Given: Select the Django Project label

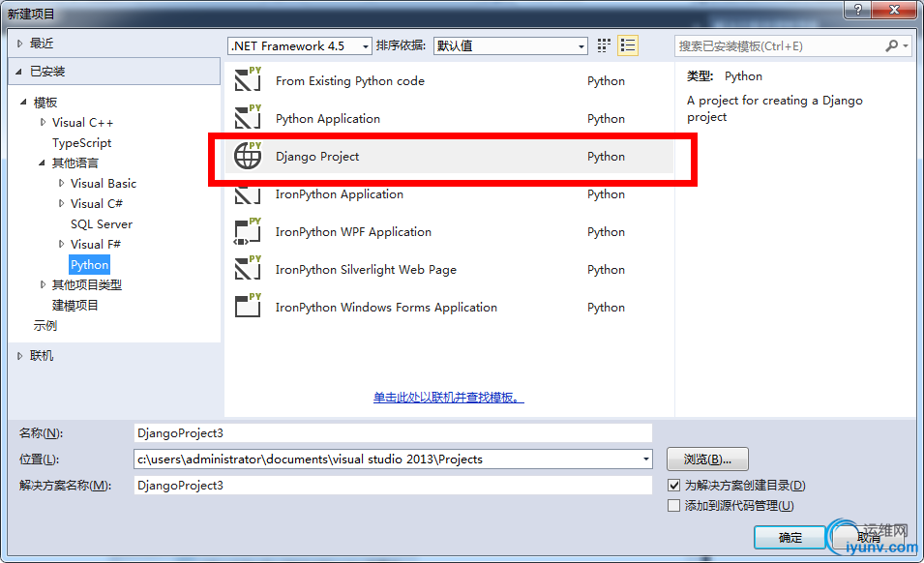Looking at the screenshot, I should click(x=317, y=156).
